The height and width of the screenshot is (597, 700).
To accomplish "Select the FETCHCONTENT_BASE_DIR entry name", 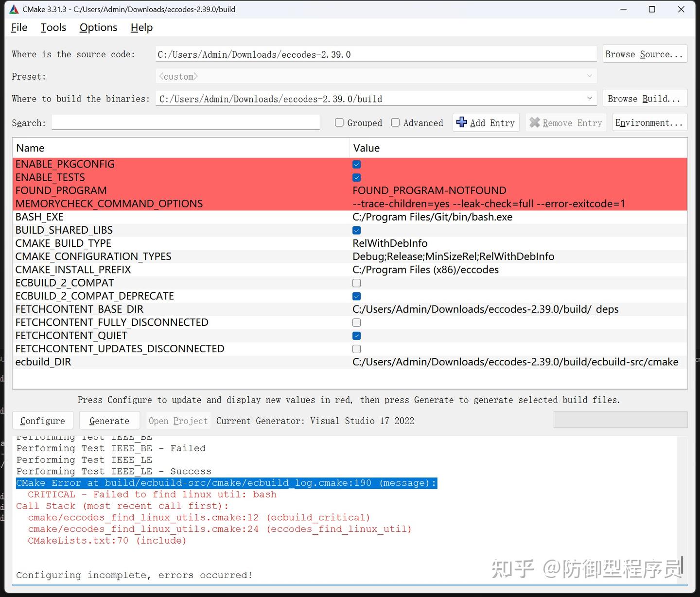I will coord(79,309).
